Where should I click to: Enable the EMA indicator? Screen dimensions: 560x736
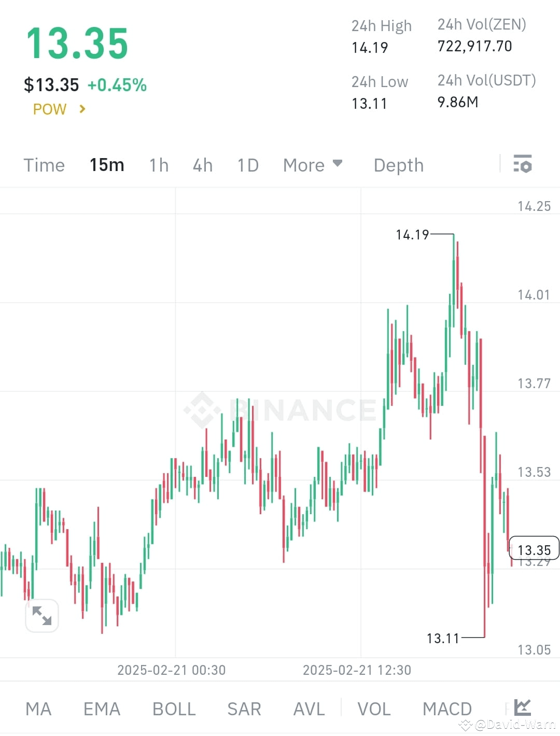(x=102, y=709)
